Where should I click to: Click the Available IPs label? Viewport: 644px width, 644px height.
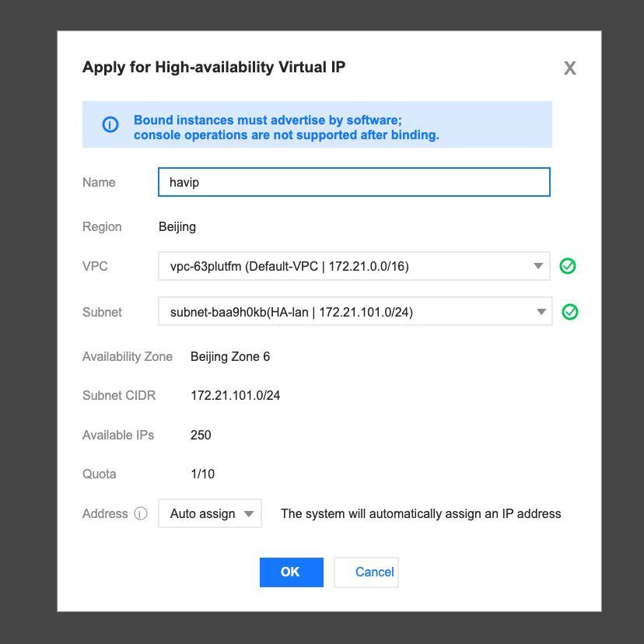(118, 435)
